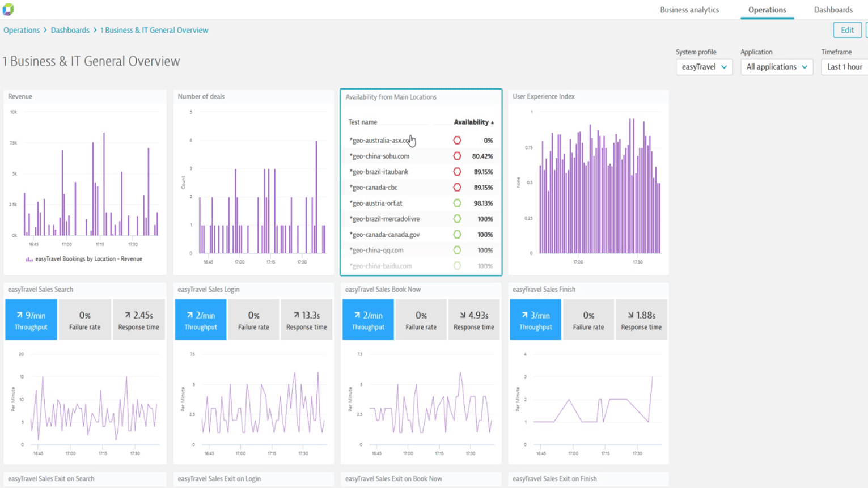Select Sales Finish Throughput 3/min tile
The height and width of the screenshot is (488, 868).
click(x=536, y=320)
